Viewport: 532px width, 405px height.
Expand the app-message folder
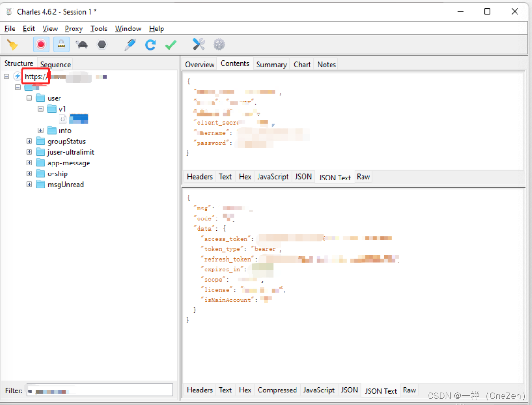(x=29, y=163)
